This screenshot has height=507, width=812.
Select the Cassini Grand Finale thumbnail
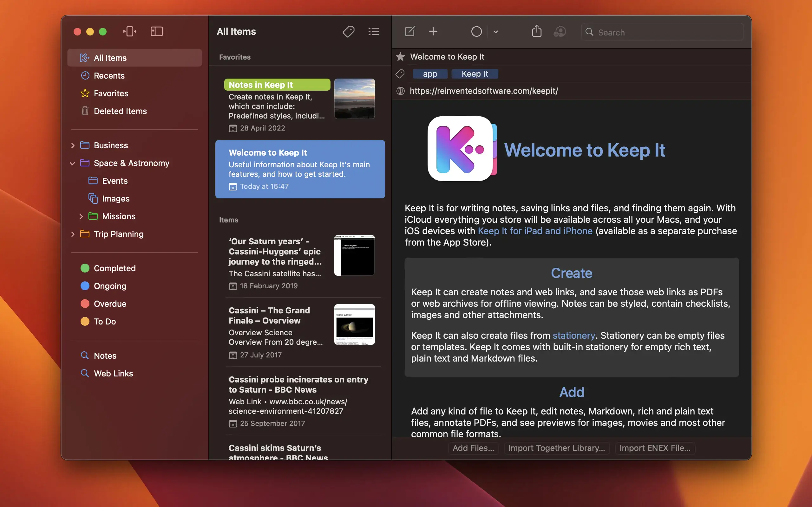point(354,324)
